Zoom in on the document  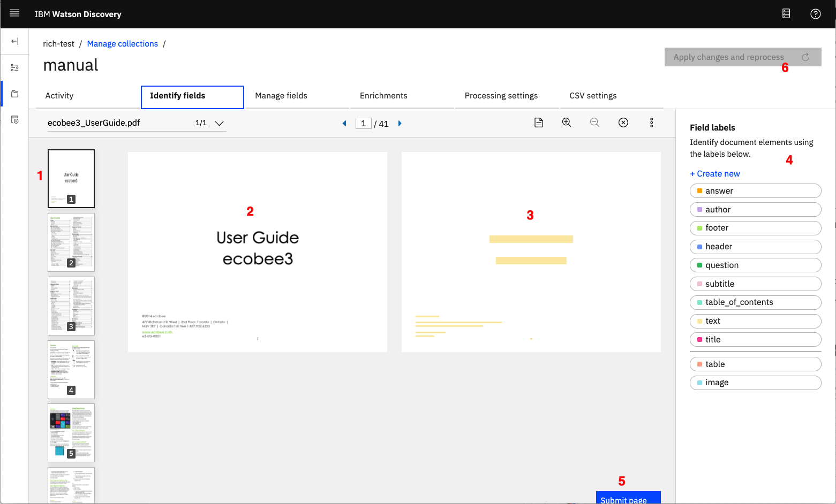pos(567,123)
